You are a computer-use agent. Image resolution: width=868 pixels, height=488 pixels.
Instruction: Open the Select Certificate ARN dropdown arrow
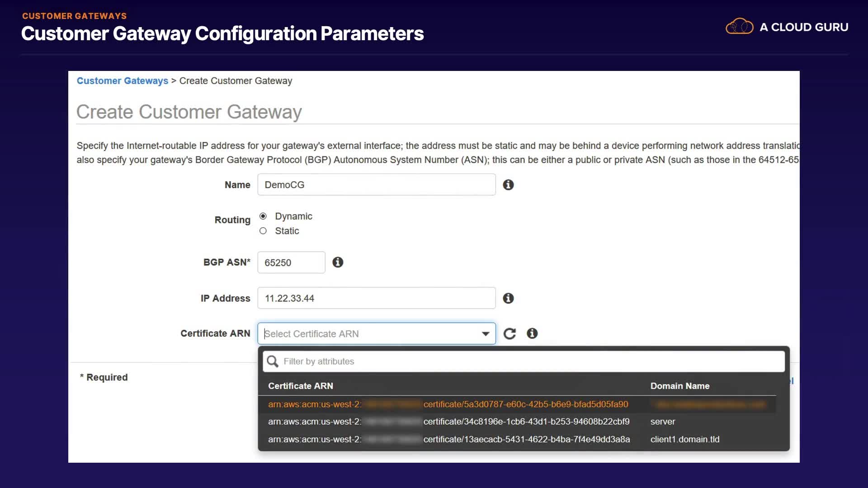[x=486, y=334]
